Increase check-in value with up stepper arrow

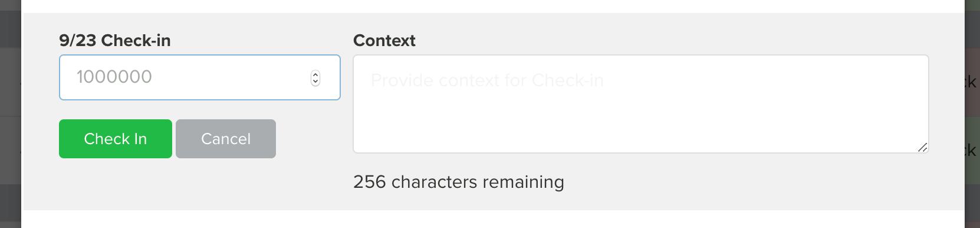pos(315,74)
